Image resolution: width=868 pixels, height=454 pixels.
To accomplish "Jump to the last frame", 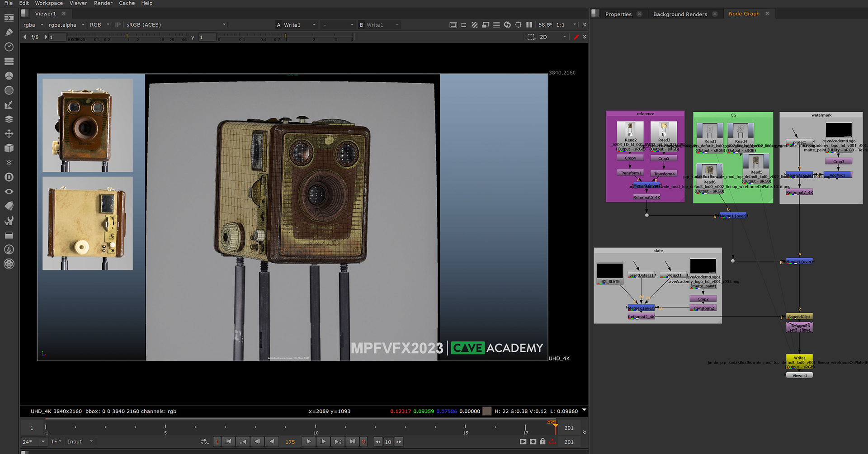I will pyautogui.click(x=352, y=442).
